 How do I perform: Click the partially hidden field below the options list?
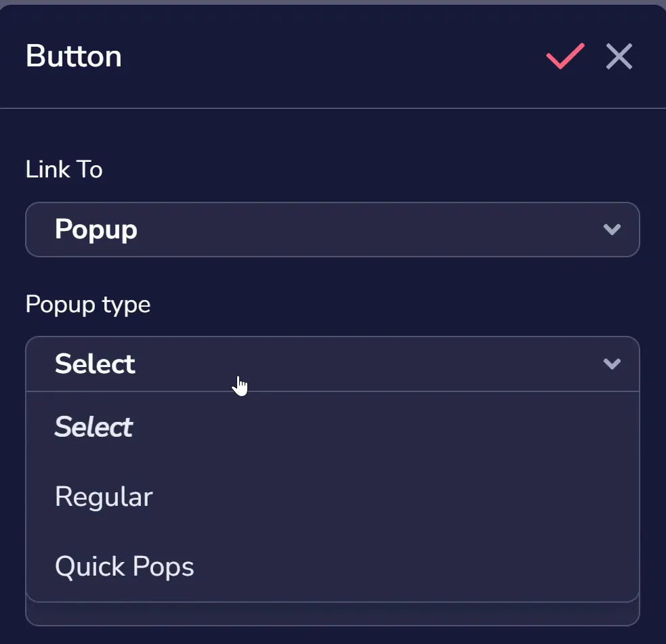click(333, 614)
